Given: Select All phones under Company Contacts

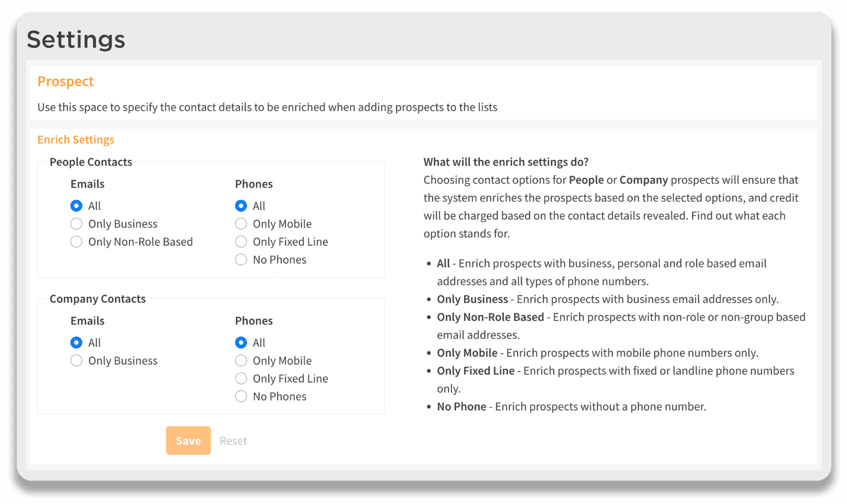Looking at the screenshot, I should tap(241, 343).
